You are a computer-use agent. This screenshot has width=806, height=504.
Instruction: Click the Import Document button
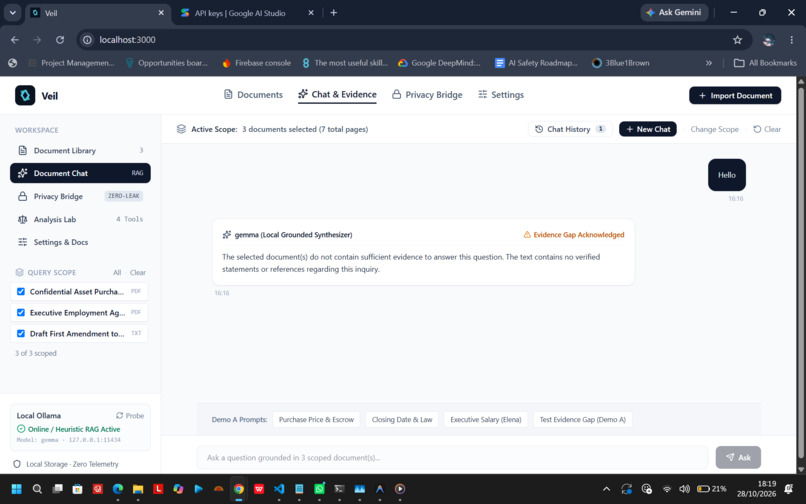(735, 96)
